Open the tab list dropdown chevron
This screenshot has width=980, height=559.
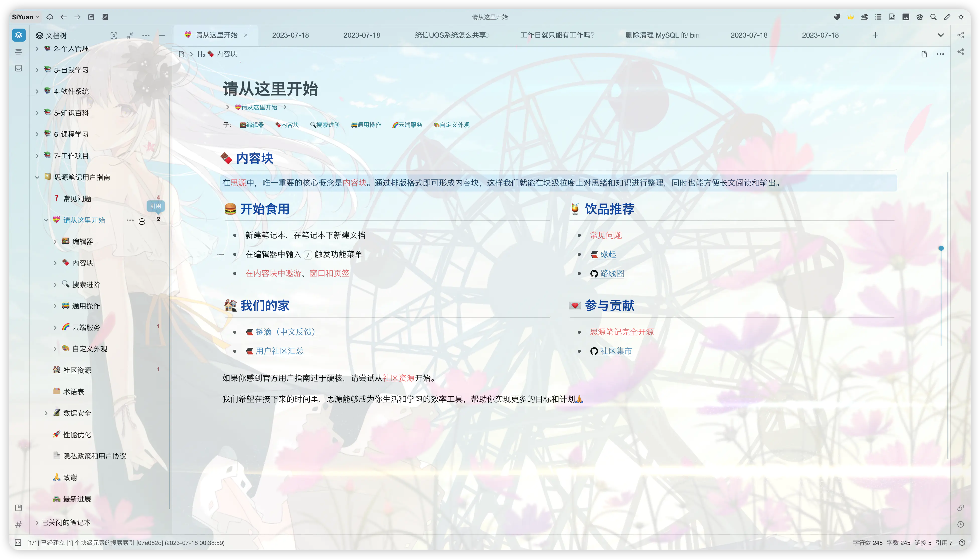click(940, 35)
